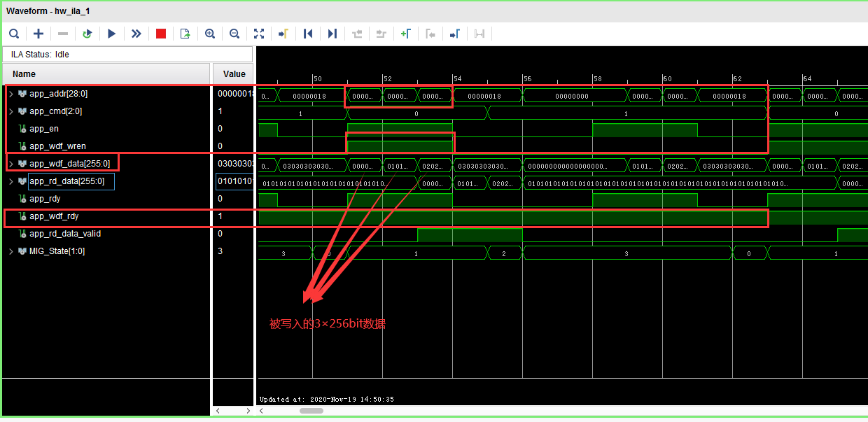Click the Remove probe minus icon
This screenshot has height=422, width=868.
(x=63, y=34)
